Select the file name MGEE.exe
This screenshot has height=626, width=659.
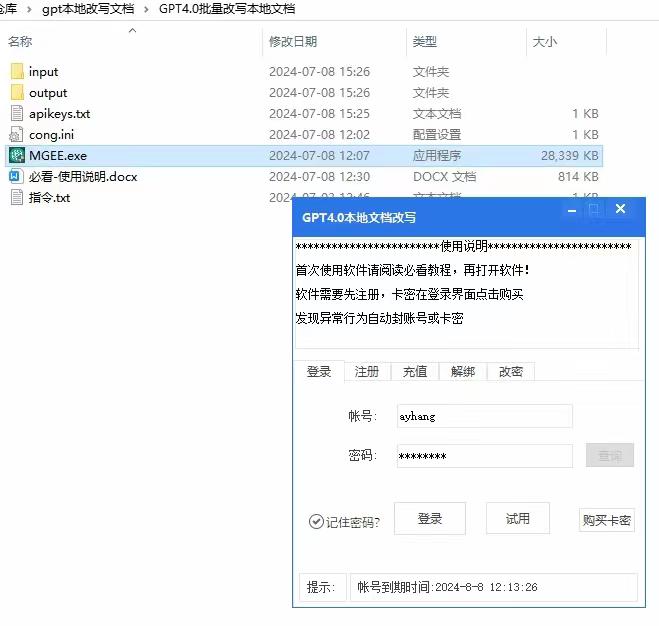[58, 156]
